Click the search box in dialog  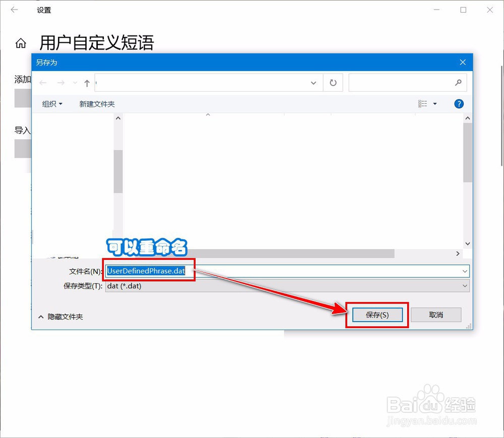[408, 83]
